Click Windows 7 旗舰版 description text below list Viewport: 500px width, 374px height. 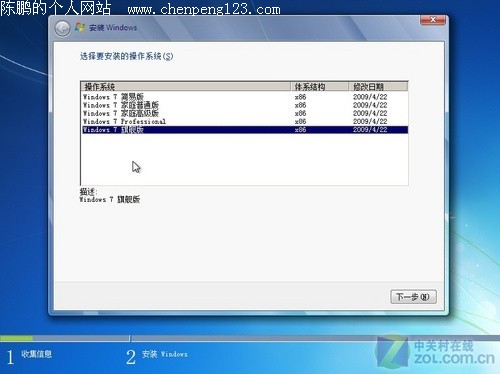click(110, 199)
